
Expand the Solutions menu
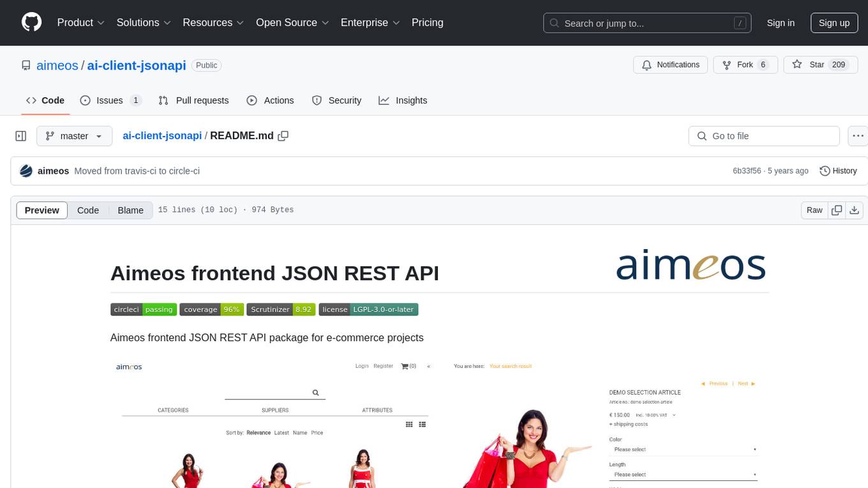click(x=144, y=22)
